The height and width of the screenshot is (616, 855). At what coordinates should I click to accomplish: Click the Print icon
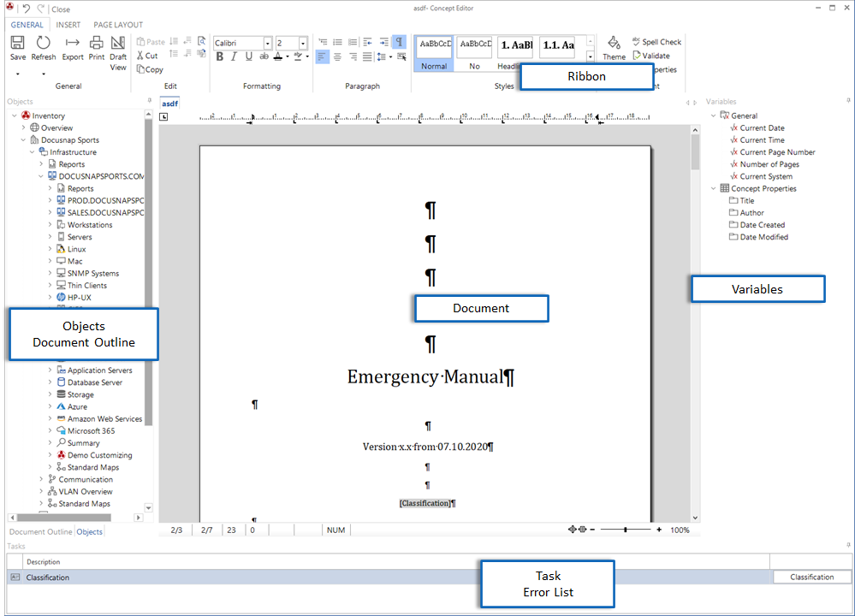click(97, 43)
